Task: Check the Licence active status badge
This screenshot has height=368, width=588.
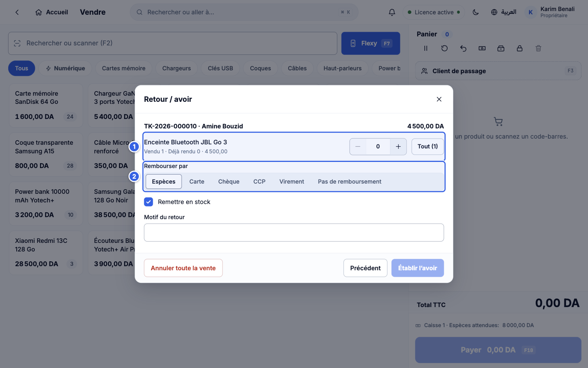Action: tap(434, 12)
